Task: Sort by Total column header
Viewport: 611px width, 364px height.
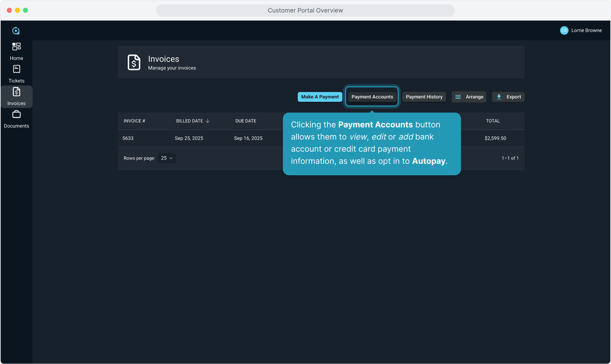Action: tap(492, 121)
